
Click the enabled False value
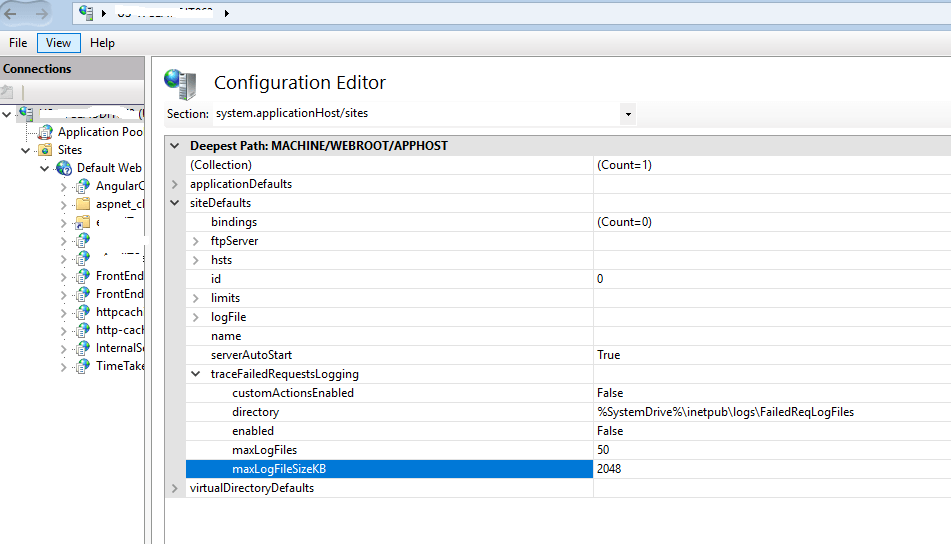point(610,431)
